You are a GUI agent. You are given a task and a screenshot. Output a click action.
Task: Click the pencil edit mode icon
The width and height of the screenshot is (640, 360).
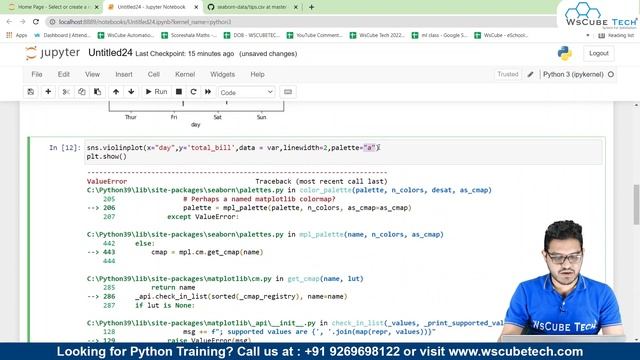pos(530,74)
